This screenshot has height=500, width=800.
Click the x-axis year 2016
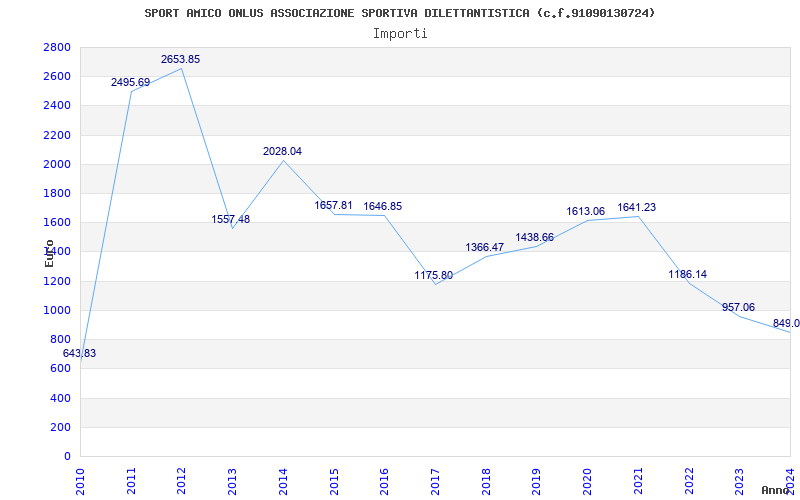384,482
